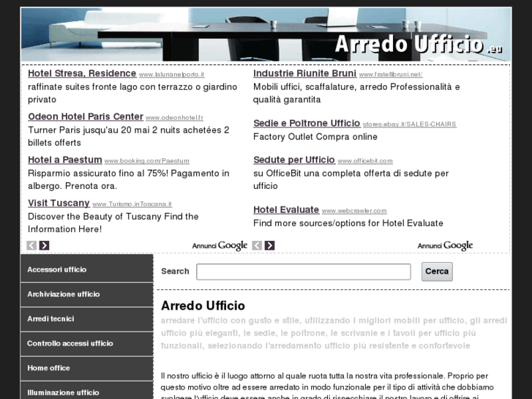Viewport: 532px width, 399px height.
Task: Open Sedie e Poltrone Ufficio ad
Action: coord(307,123)
